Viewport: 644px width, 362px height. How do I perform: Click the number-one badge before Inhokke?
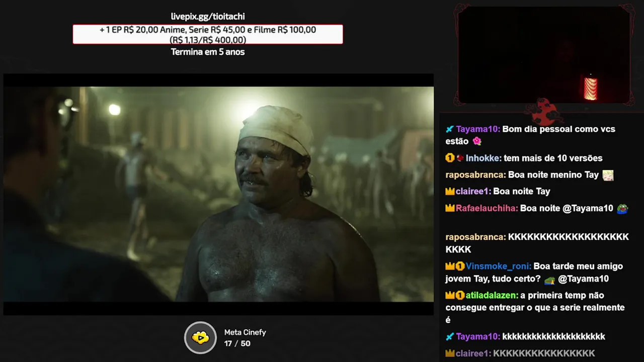tap(450, 158)
